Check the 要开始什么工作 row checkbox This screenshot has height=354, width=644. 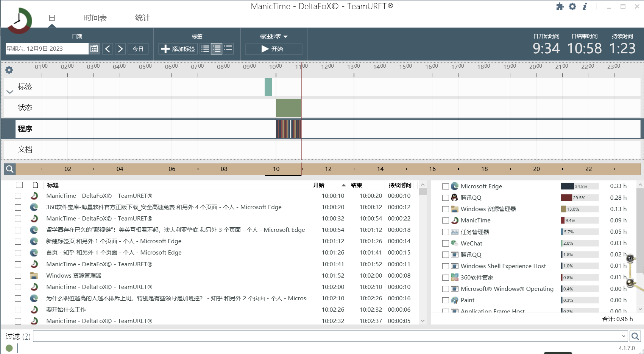pyautogui.click(x=18, y=310)
